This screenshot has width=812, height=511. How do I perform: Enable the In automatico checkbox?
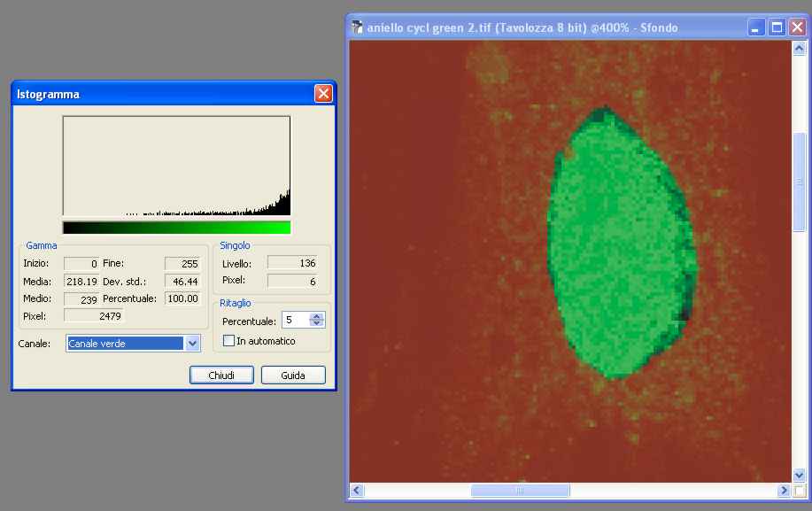click(229, 341)
